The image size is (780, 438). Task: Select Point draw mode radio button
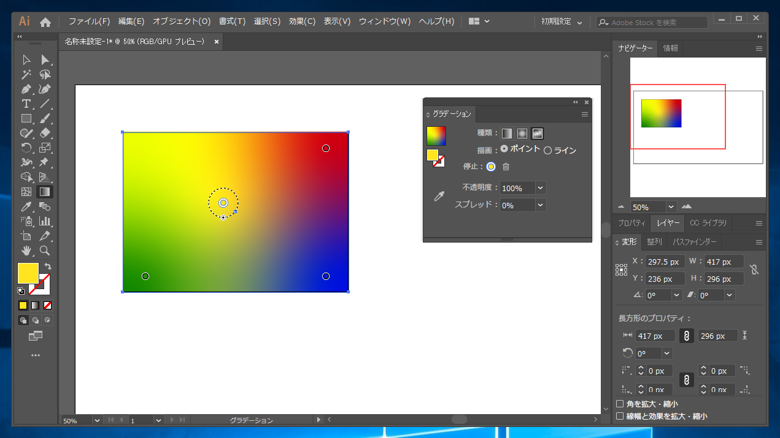pos(504,149)
